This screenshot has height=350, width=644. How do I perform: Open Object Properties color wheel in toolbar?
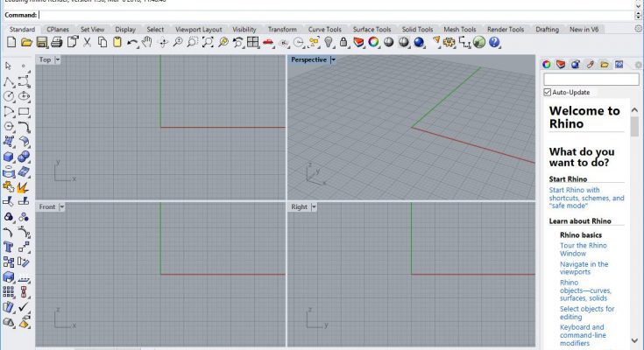[373, 42]
